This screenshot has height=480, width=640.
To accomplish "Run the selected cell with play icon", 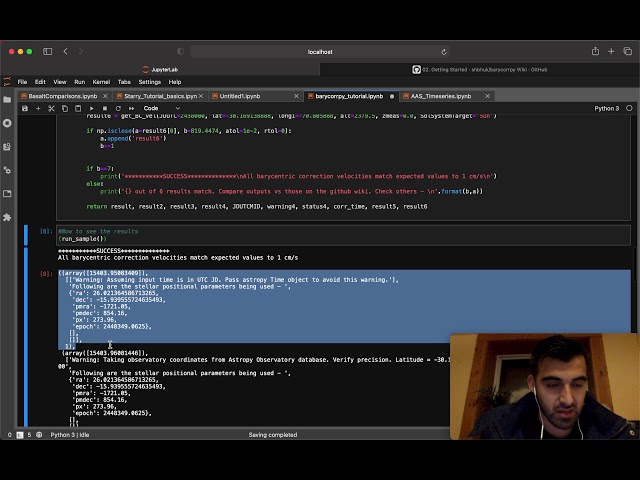I will (92, 108).
